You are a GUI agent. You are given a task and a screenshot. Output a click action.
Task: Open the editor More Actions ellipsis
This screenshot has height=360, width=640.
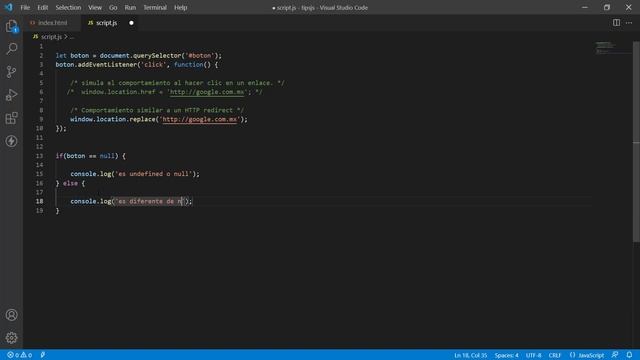point(629,23)
